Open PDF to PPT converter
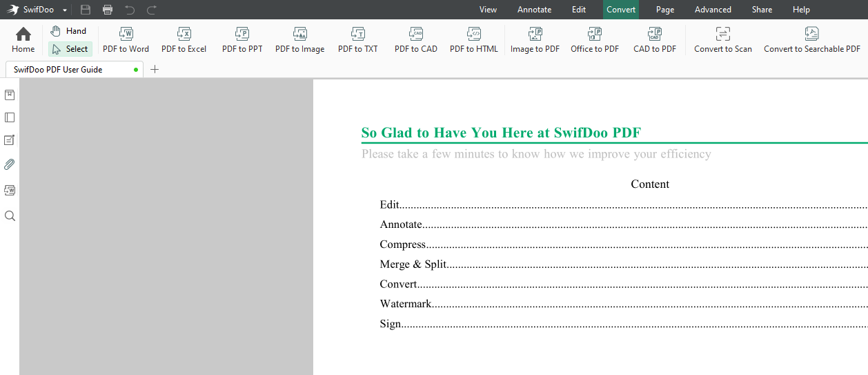 (242, 40)
